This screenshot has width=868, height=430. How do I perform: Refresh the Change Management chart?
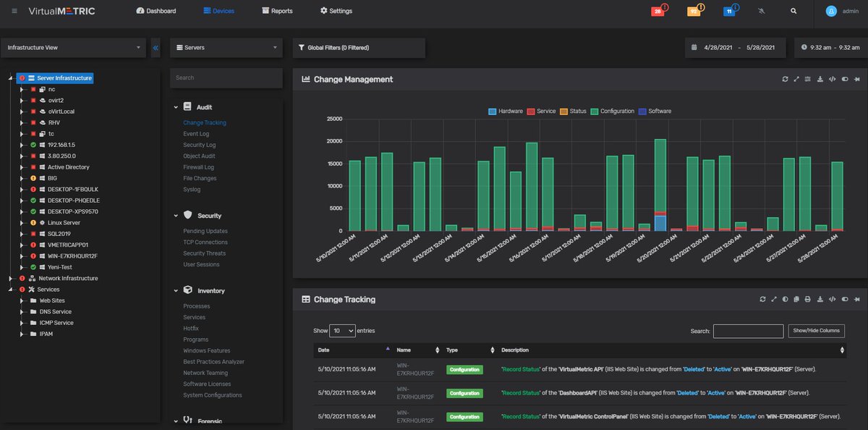click(x=785, y=79)
